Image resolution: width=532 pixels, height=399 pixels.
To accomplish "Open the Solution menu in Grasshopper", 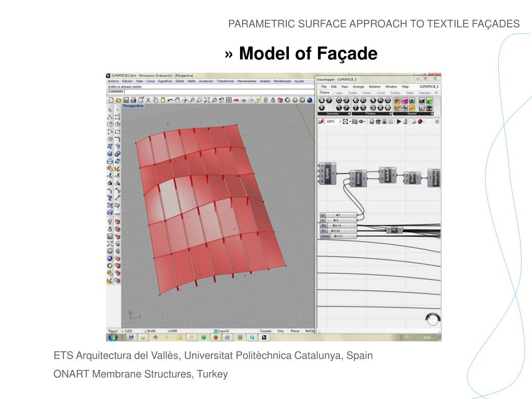I will (375, 87).
